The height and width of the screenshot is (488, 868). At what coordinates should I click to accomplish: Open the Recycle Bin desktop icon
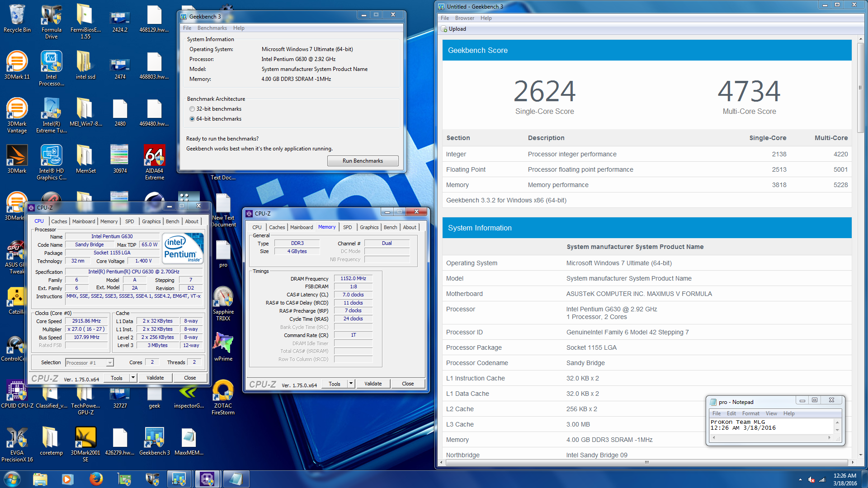click(x=17, y=18)
